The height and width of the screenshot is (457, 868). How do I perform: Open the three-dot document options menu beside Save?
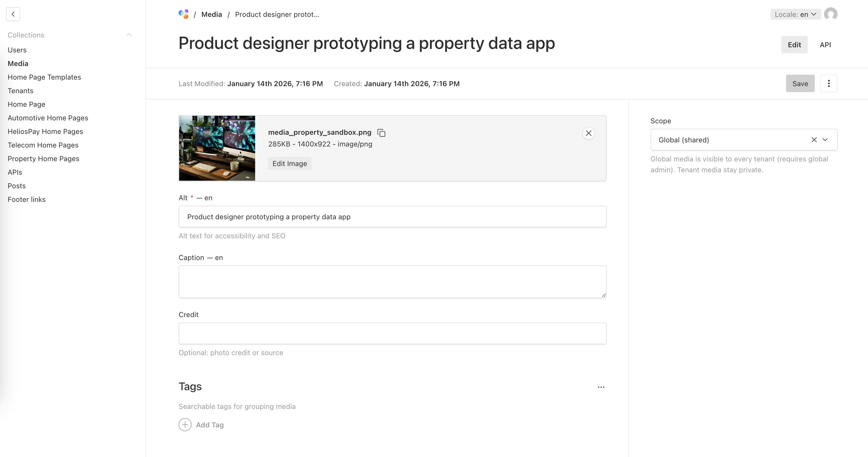pyautogui.click(x=829, y=83)
